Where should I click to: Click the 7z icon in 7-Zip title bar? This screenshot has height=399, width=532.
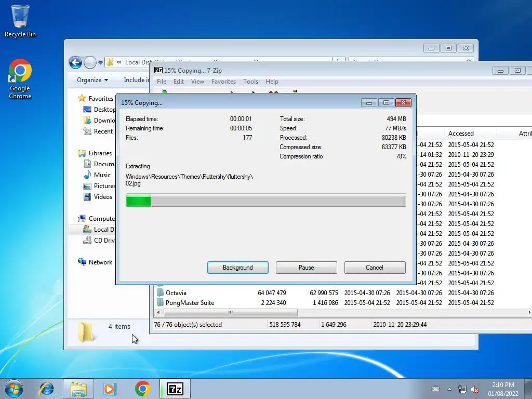click(x=158, y=70)
